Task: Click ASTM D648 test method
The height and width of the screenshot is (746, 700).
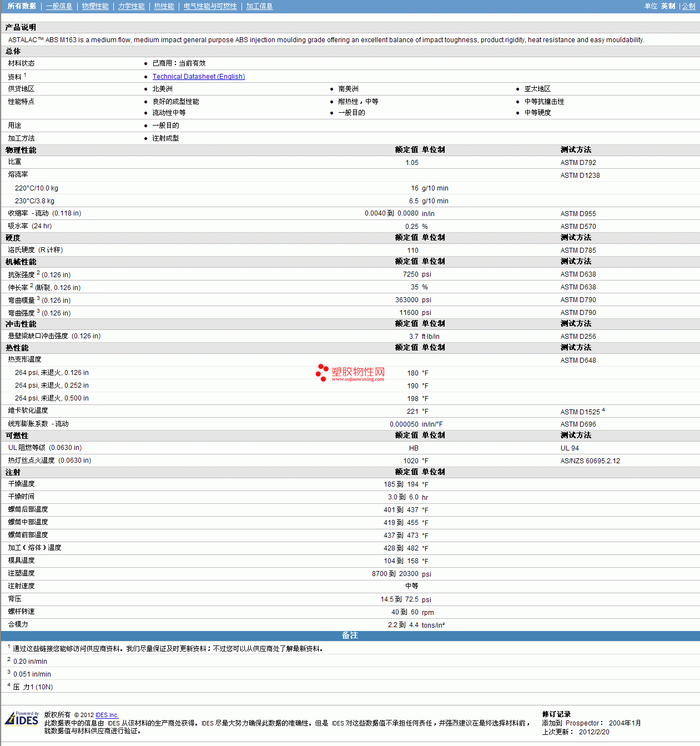Action: point(578,361)
